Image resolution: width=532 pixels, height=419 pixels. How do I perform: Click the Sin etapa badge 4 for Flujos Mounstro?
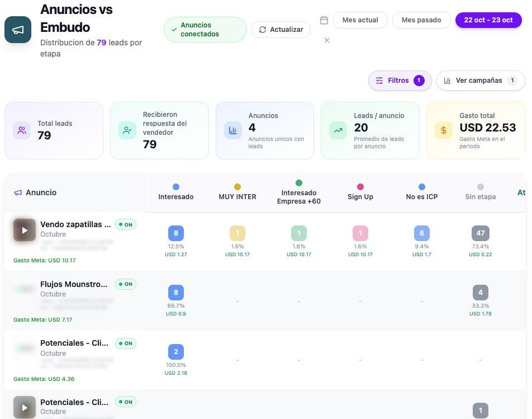[481, 293]
